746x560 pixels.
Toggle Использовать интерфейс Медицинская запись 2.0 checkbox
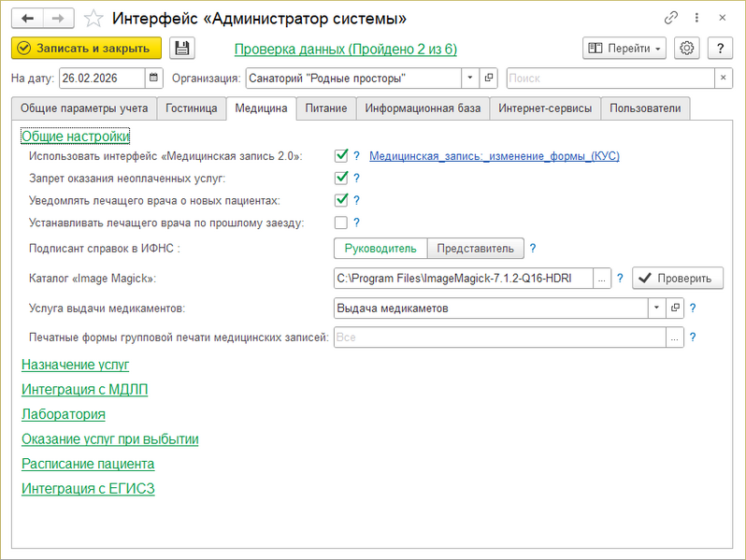tap(341, 156)
